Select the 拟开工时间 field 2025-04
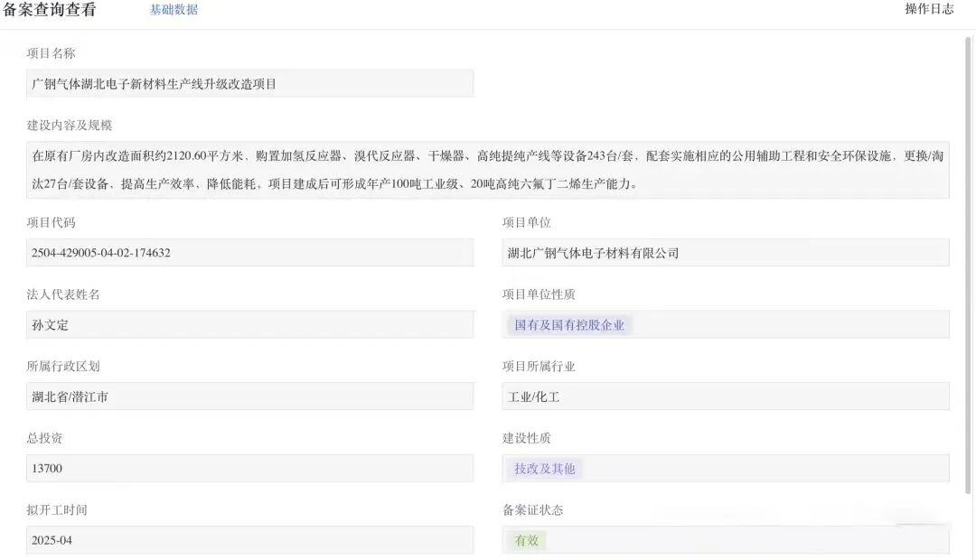The image size is (976, 560). tap(249, 540)
